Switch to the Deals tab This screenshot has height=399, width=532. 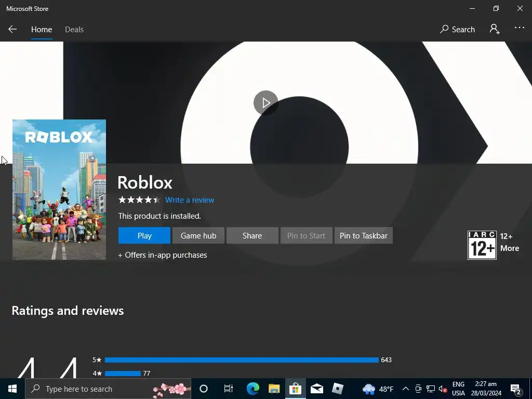click(x=74, y=30)
